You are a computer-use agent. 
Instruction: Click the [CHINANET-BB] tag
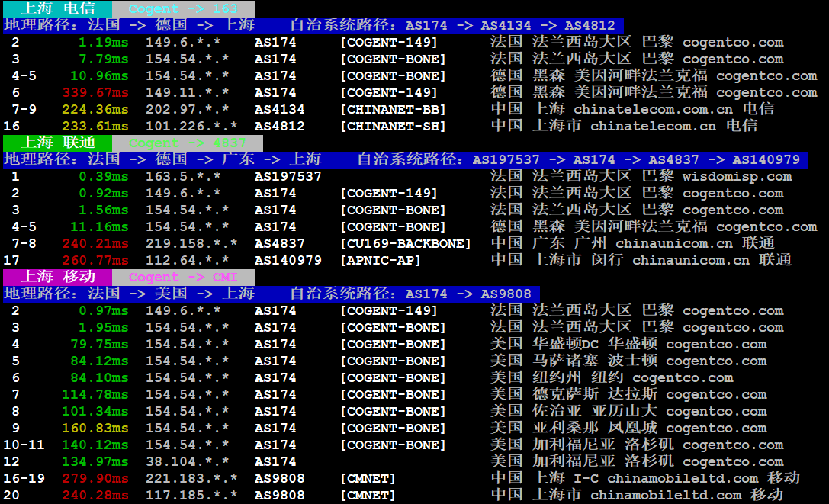393,110
